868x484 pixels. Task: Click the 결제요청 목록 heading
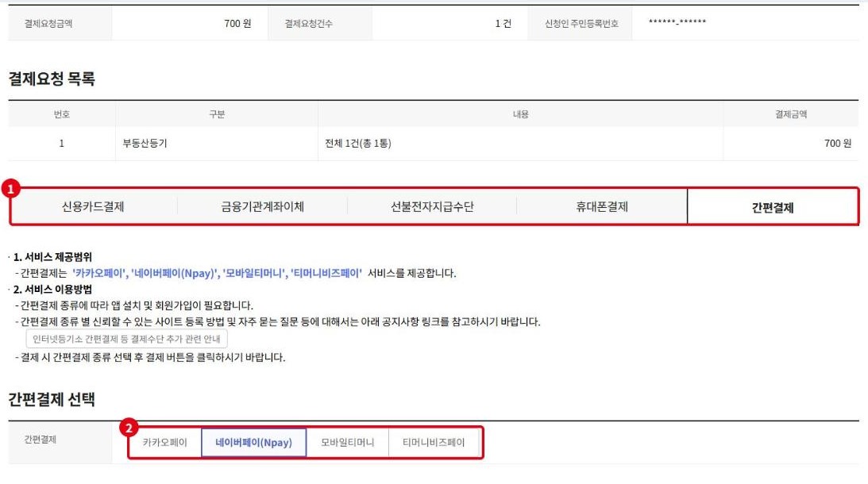point(52,79)
